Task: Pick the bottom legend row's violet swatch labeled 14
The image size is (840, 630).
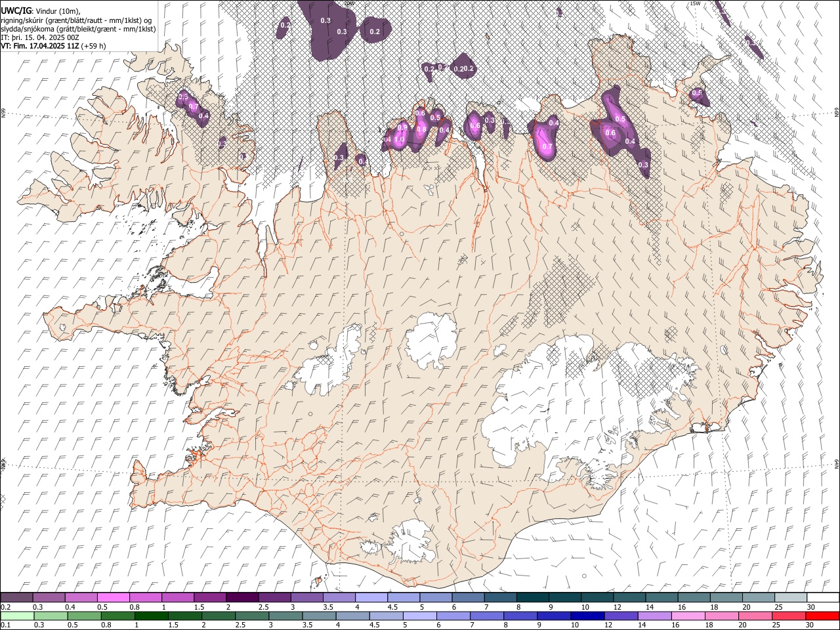Action: coord(654,616)
